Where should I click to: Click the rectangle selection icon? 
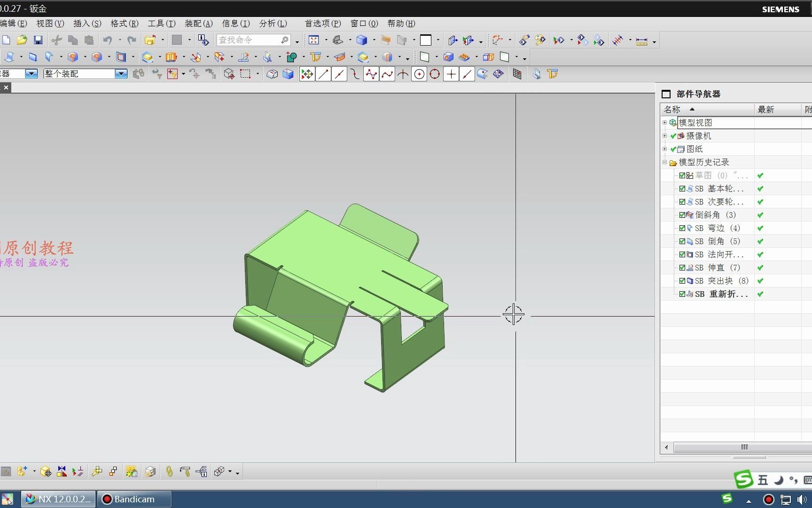pos(245,74)
